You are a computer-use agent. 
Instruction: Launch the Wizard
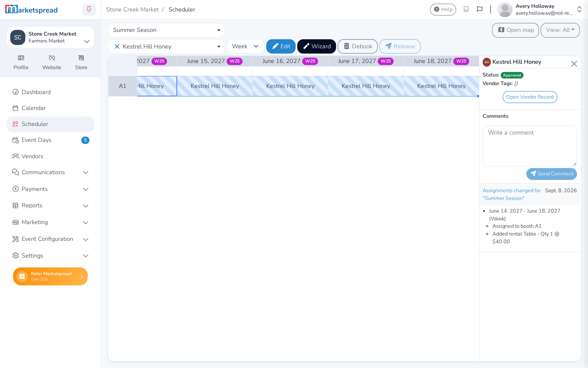pos(317,46)
